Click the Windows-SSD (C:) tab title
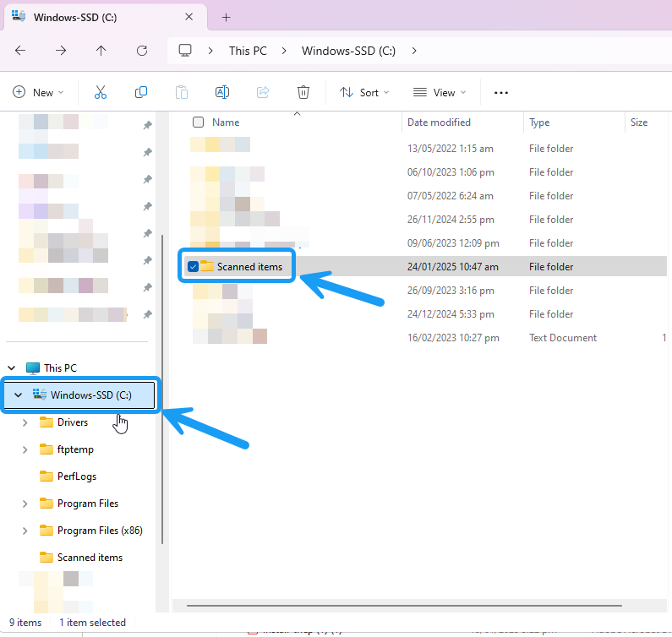This screenshot has height=637, width=672. coord(75,18)
